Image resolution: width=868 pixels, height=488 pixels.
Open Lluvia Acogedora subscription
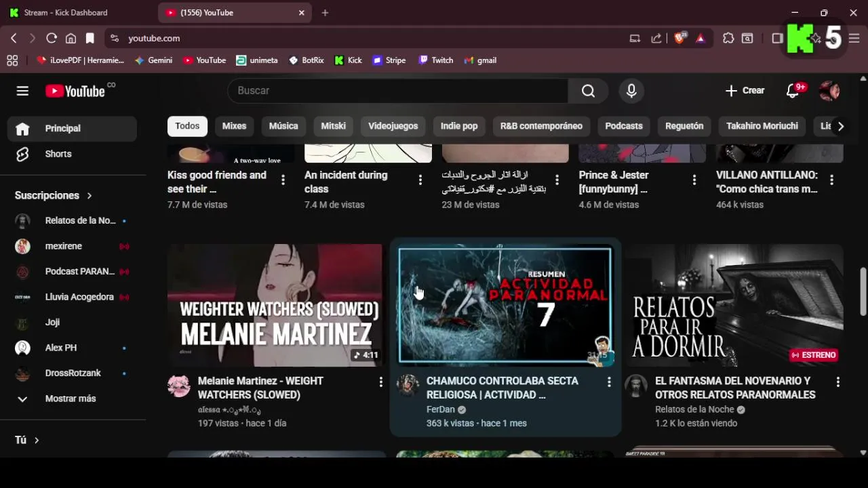pos(73,297)
